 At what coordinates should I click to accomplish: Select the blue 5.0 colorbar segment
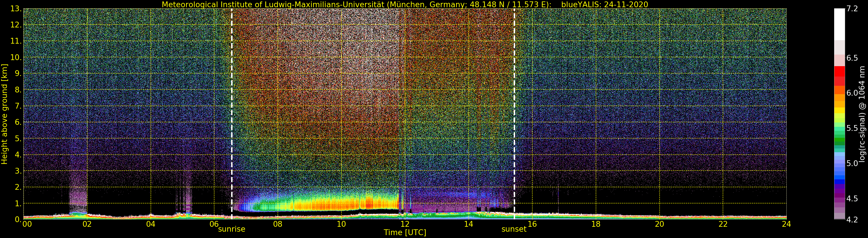click(x=839, y=163)
